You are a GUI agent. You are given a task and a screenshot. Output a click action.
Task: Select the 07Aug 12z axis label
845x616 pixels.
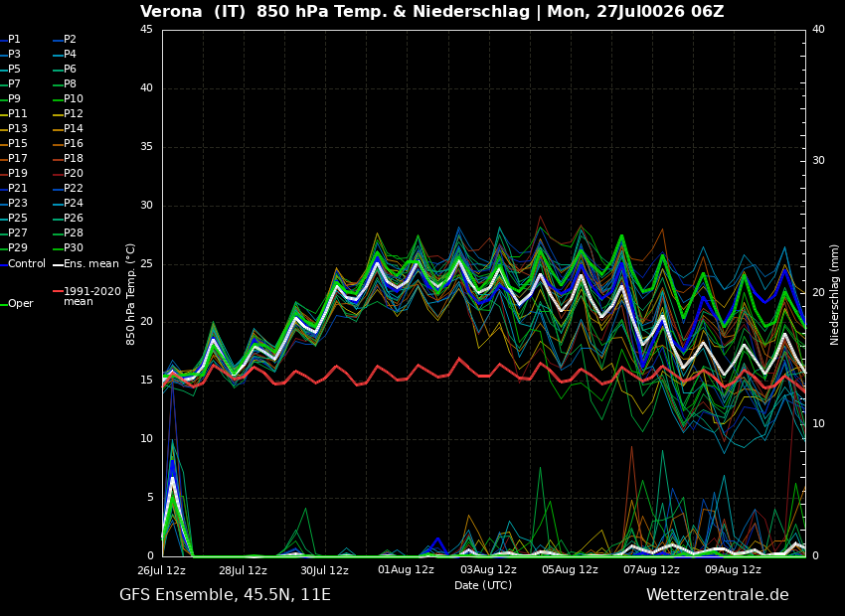651,569
